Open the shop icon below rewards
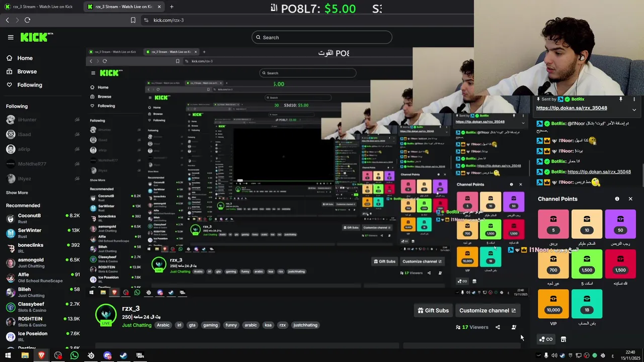Image resolution: width=644 pixels, height=362 pixels. click(x=563, y=339)
